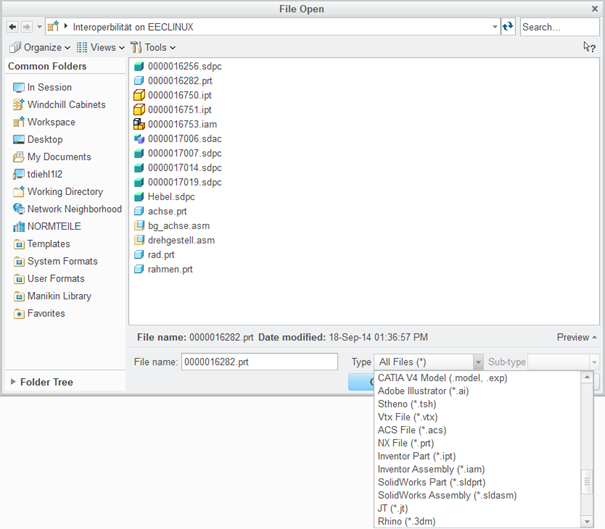Expand the address bar path dropdown
Screen dimensions: 605x529
point(495,27)
